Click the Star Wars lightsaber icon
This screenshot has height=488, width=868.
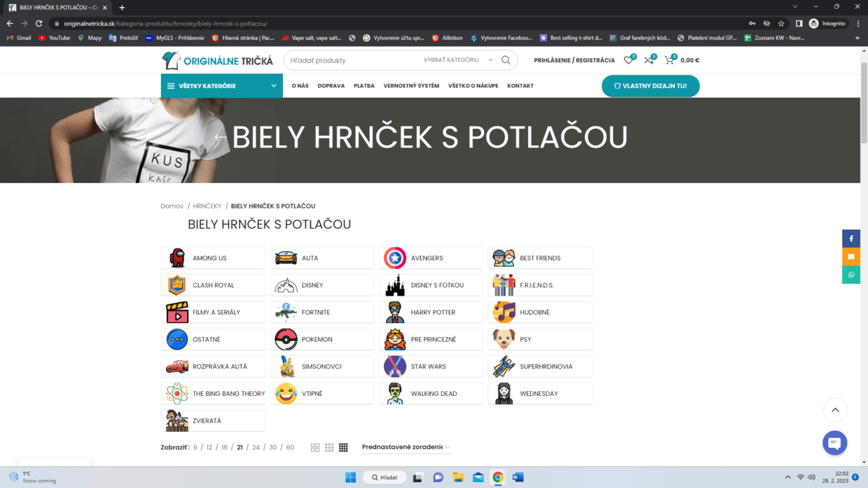click(x=395, y=367)
